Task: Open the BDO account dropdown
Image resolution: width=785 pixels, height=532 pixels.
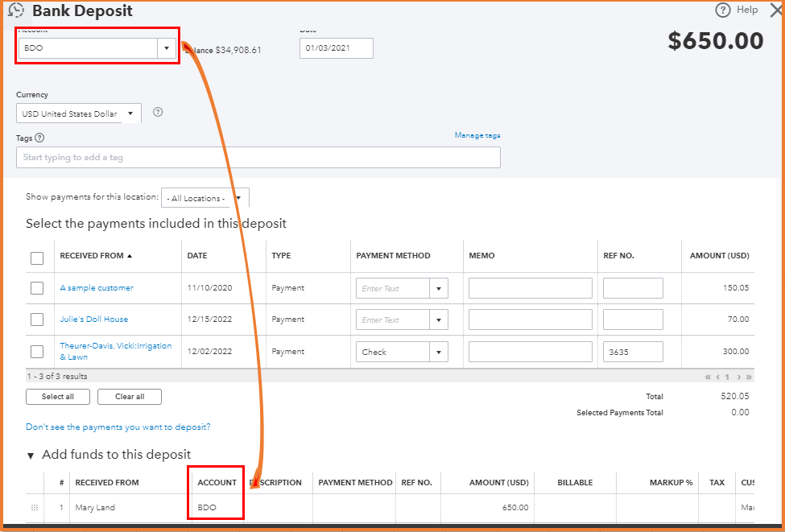Action: [x=167, y=48]
